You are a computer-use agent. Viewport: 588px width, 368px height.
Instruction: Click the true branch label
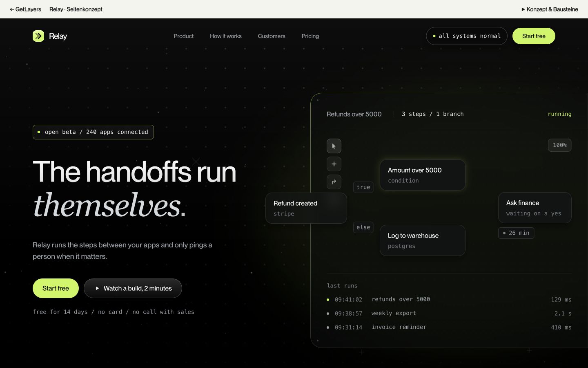click(363, 187)
